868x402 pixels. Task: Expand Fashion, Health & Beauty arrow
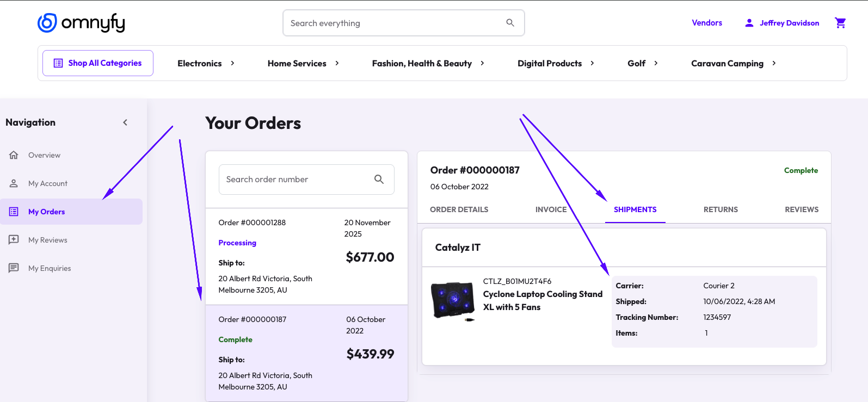click(x=482, y=63)
